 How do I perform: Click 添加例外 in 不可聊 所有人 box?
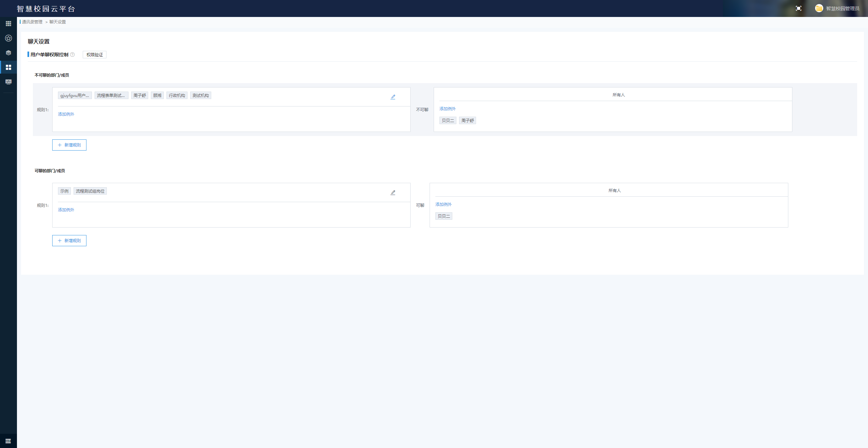coord(448,109)
